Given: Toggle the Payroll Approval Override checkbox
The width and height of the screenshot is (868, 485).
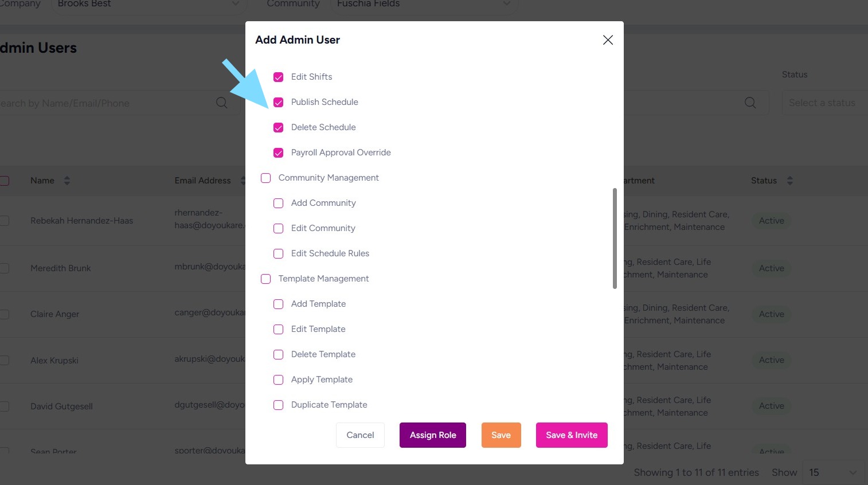Looking at the screenshot, I should click(279, 152).
